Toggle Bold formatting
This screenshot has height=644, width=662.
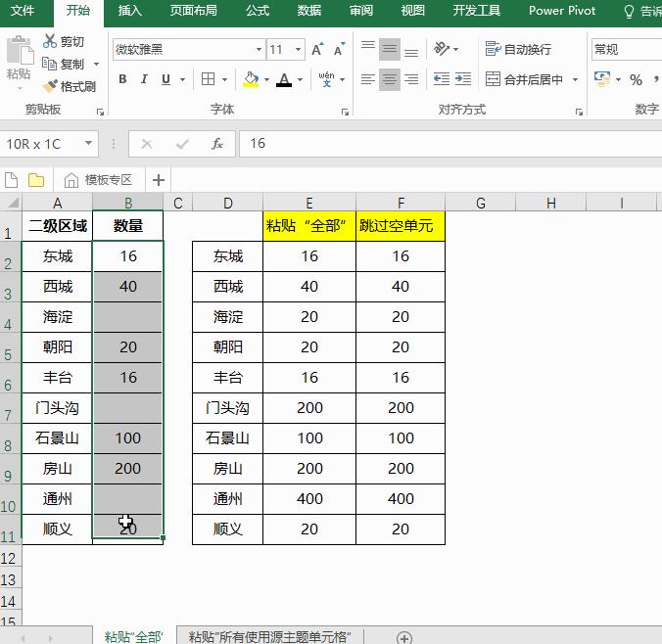122,79
